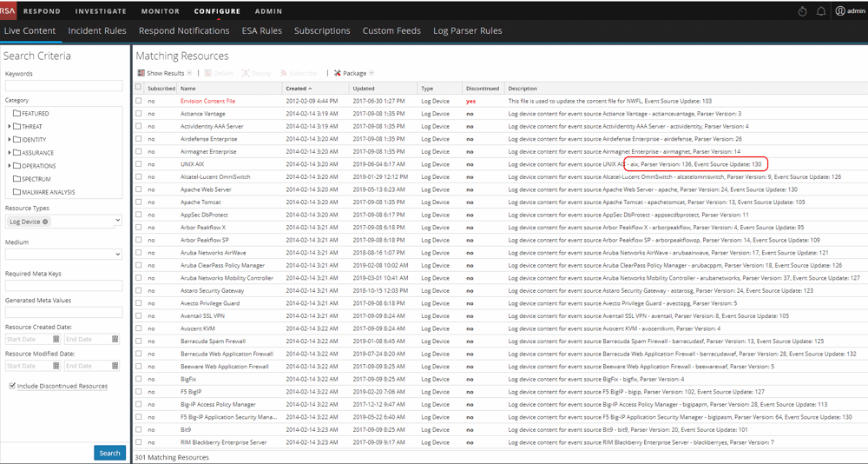The height and width of the screenshot is (464, 868).
Task: Toggle the select-all checkbox in table header
Action: [138, 88]
